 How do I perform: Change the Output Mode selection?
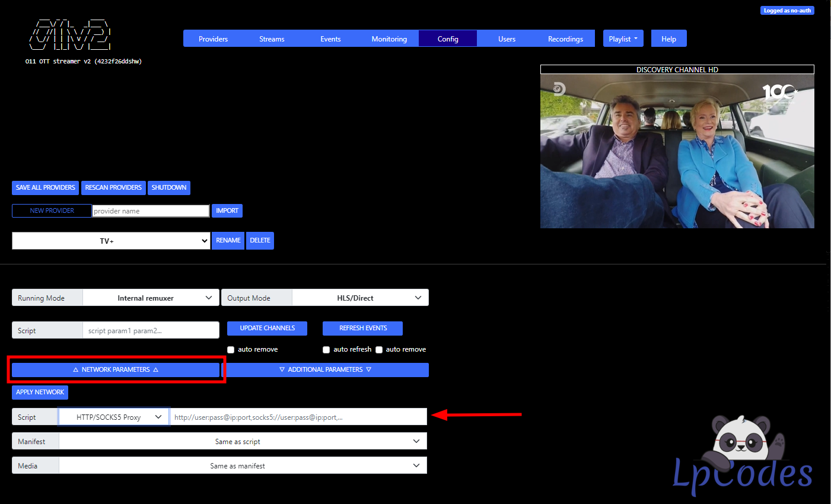pyautogui.click(x=360, y=297)
